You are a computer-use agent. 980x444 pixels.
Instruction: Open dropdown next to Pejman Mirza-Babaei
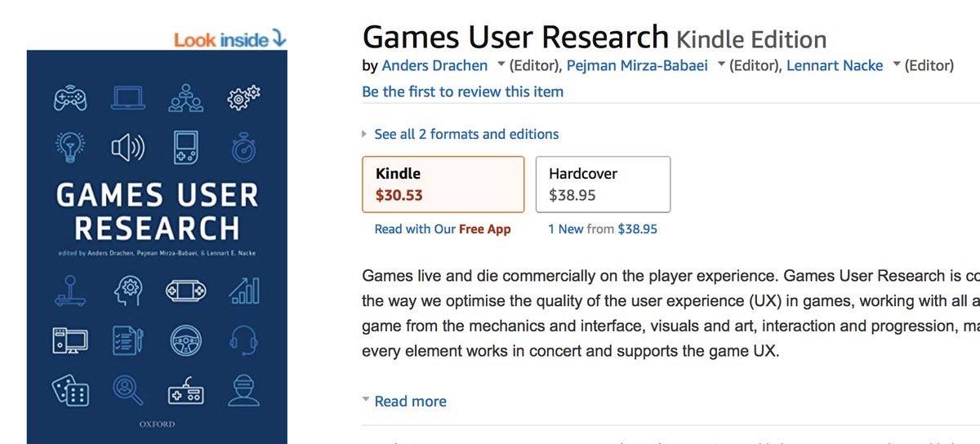(721, 64)
